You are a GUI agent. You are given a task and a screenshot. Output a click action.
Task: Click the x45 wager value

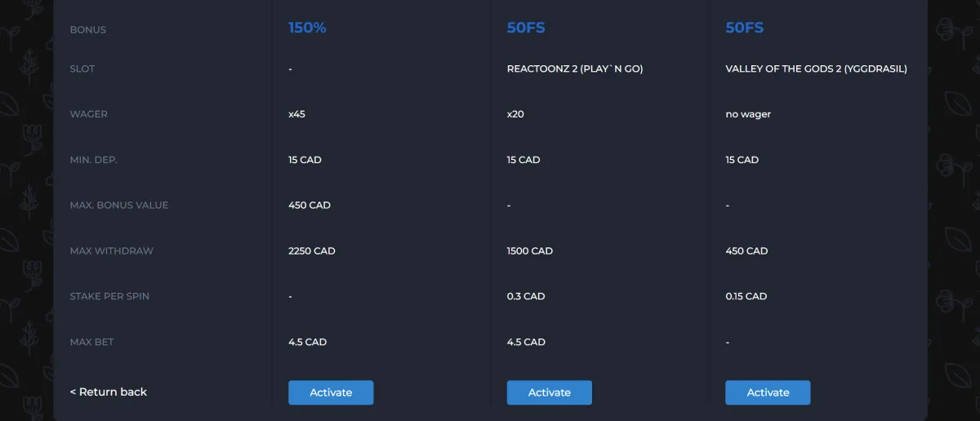(x=296, y=114)
